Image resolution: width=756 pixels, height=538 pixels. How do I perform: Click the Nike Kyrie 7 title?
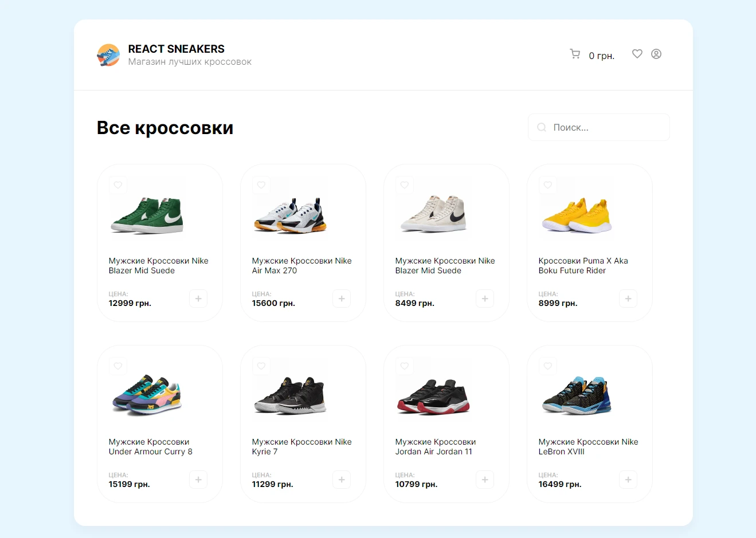pos(302,447)
